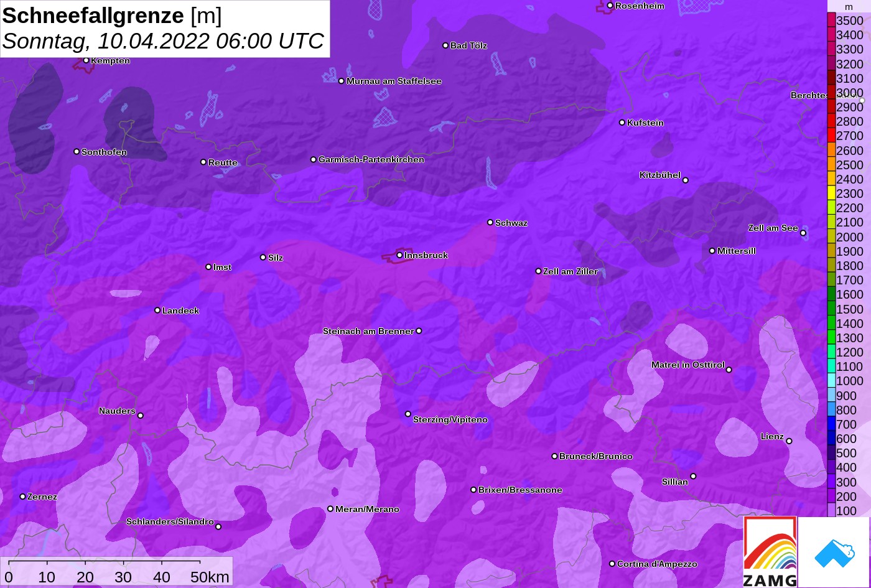Pick the 2800 m red legend swatch
Viewport: 871px width, 588px height.
click(831, 121)
